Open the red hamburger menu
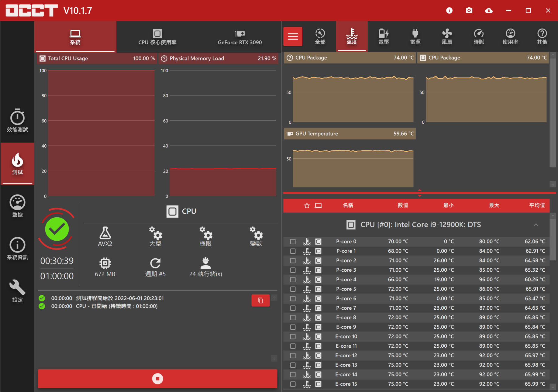 (x=293, y=36)
